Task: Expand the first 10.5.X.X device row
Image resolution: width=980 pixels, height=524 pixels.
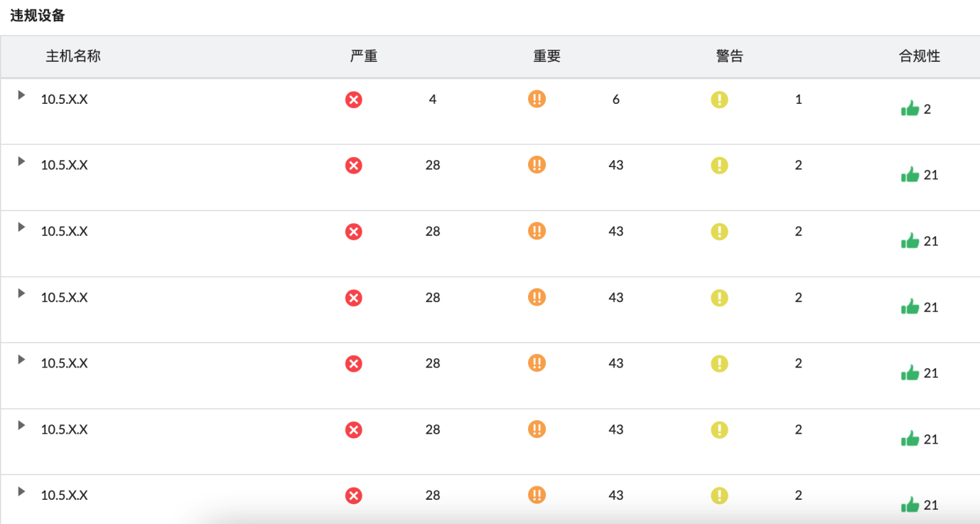Action: coord(21,95)
